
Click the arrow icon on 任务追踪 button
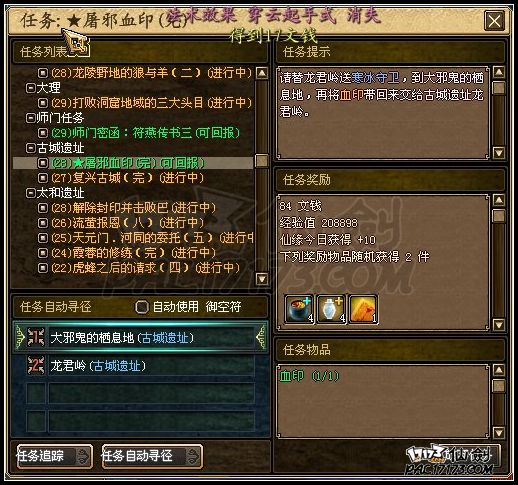[82, 456]
